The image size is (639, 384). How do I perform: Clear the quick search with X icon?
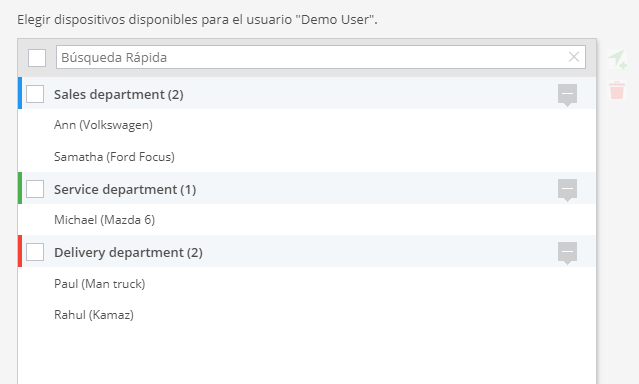574,57
